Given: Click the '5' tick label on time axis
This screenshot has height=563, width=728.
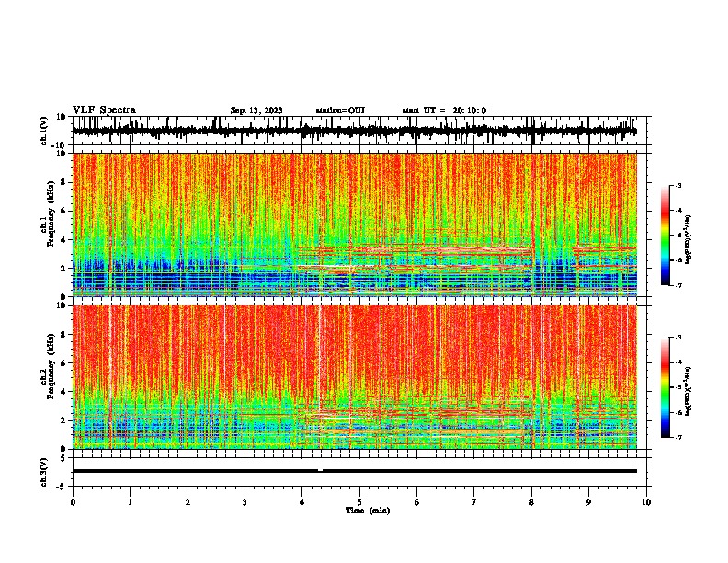Looking at the screenshot, I should tap(359, 502).
